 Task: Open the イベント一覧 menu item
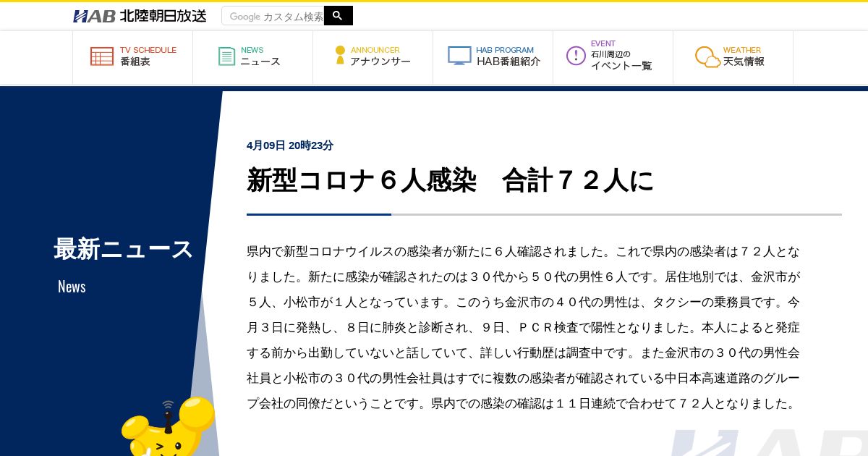pos(621,66)
